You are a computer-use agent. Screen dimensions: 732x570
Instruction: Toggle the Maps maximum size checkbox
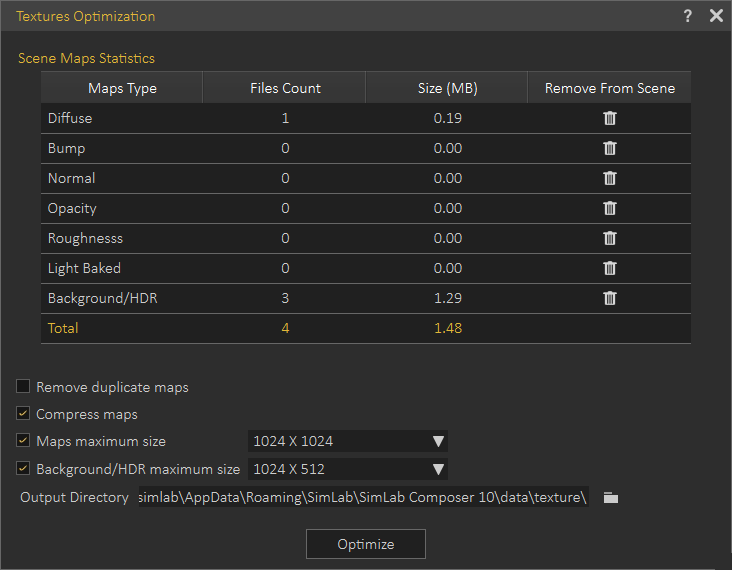(23, 441)
